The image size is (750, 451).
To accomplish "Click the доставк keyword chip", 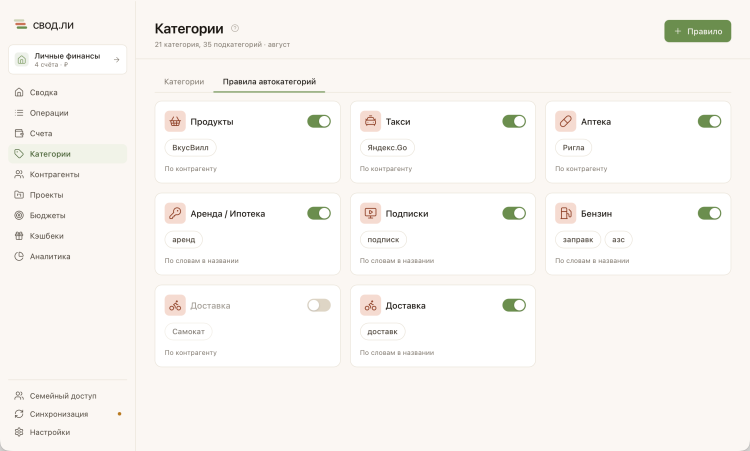I will click(x=382, y=331).
